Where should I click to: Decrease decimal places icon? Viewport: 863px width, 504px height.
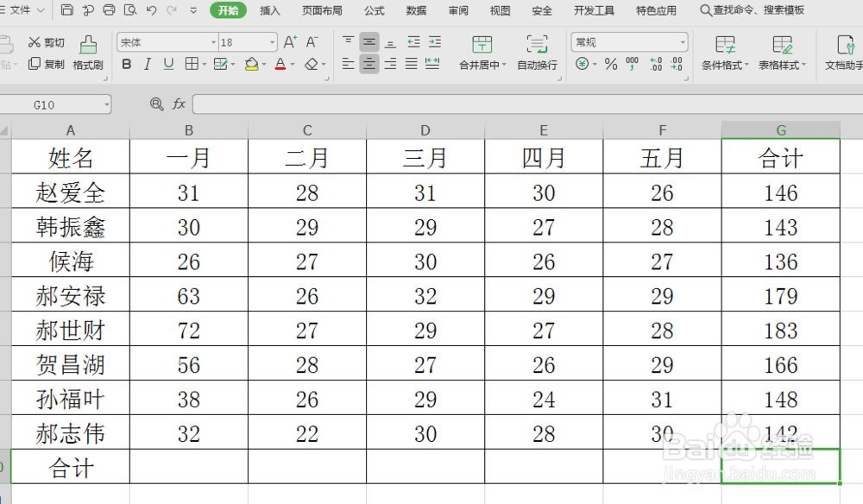pyautogui.click(x=677, y=64)
